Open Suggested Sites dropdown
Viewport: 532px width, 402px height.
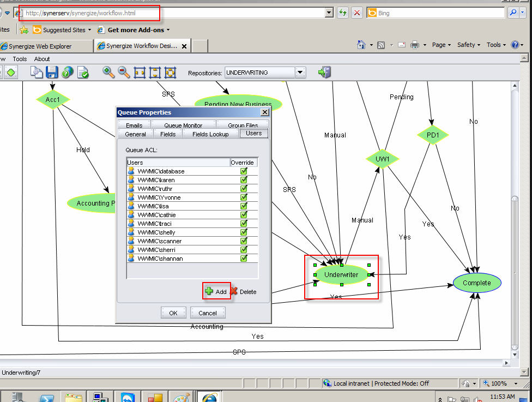click(89, 30)
